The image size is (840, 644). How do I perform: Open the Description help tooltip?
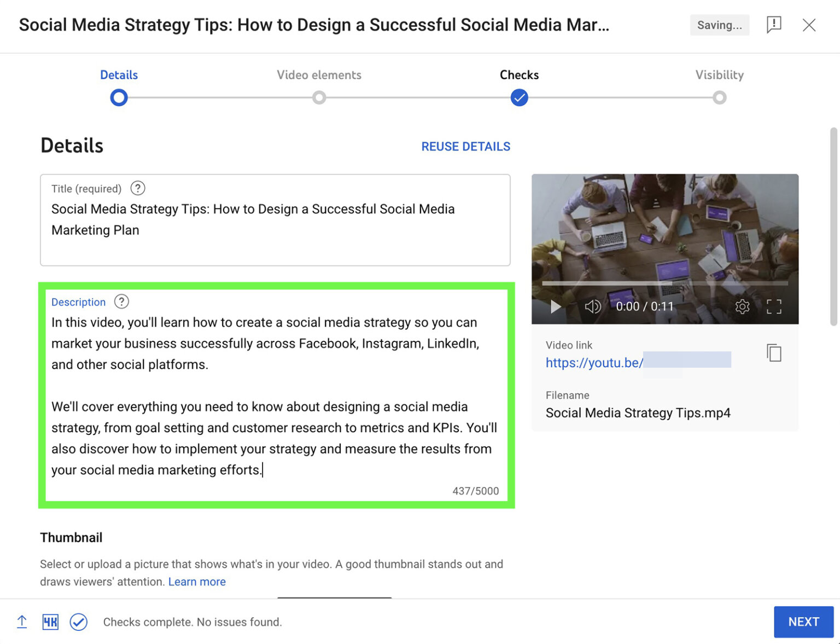[121, 301]
